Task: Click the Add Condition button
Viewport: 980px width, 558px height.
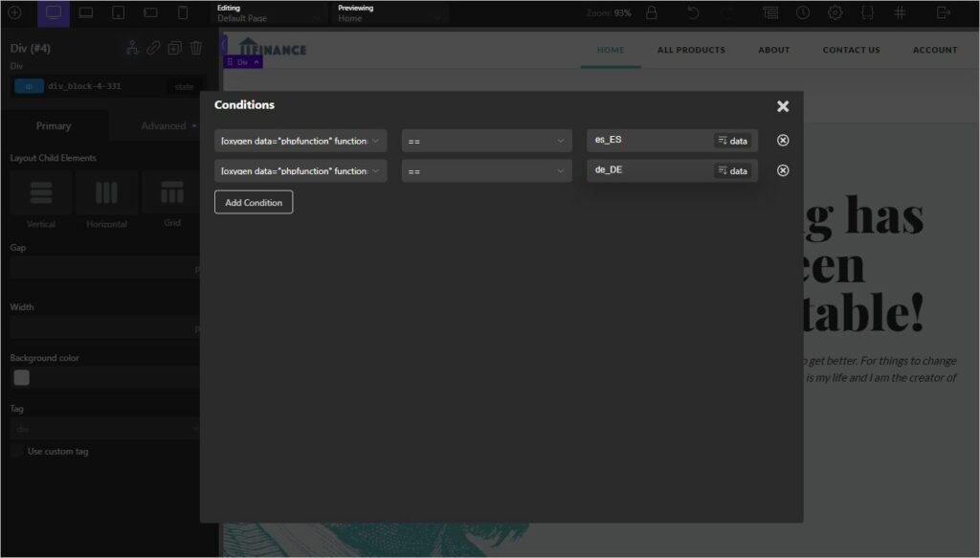Action: [x=254, y=202]
